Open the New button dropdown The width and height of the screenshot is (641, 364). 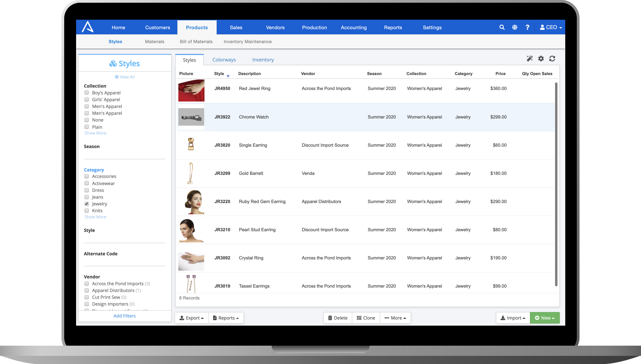[x=545, y=318]
